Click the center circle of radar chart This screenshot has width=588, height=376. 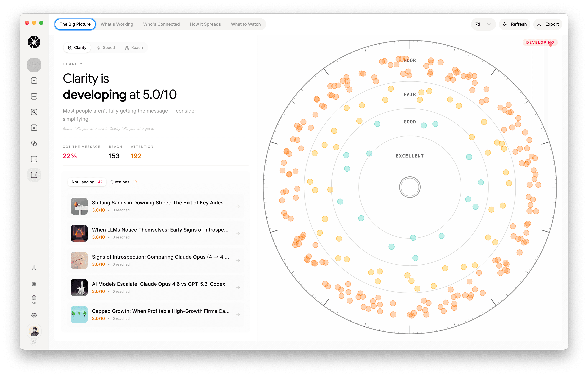click(x=410, y=187)
